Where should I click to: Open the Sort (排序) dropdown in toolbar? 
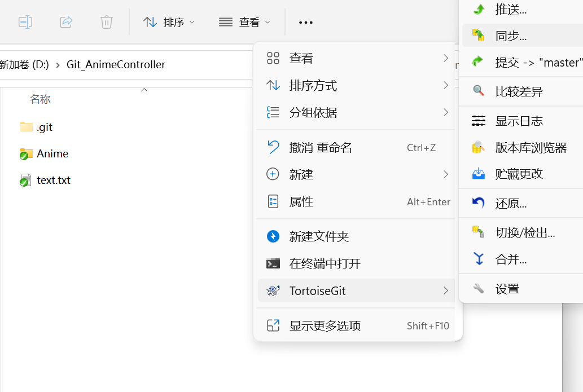click(x=169, y=23)
